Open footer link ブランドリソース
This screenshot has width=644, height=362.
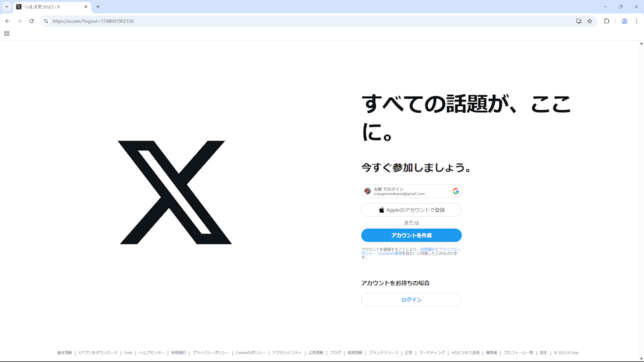(384, 353)
